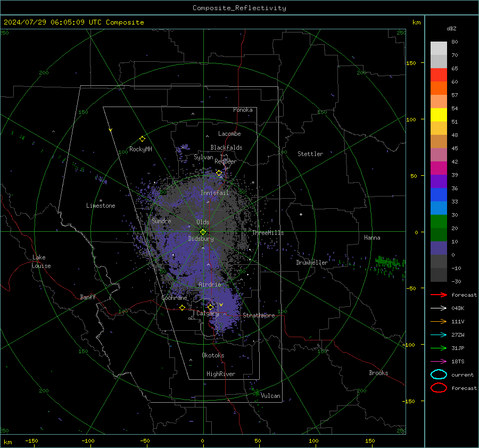Click the red forecast ellipse icon
This screenshot has width=479, height=448.
pyautogui.click(x=439, y=388)
